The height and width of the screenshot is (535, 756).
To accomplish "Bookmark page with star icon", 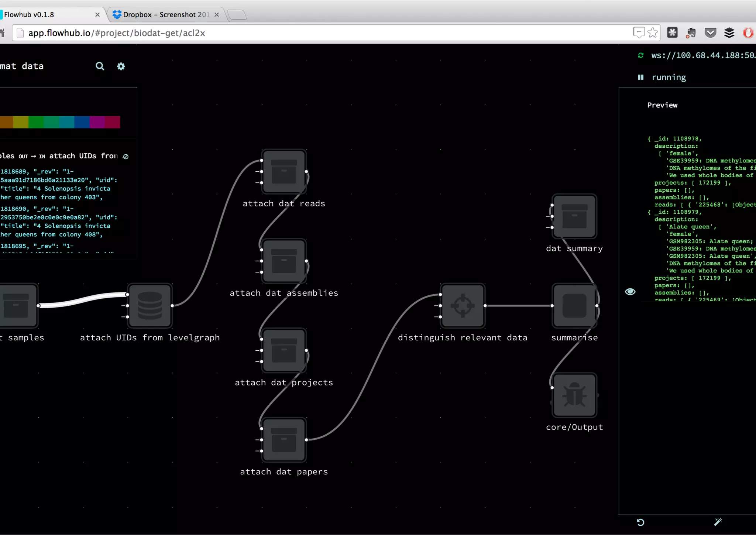I will 653,33.
